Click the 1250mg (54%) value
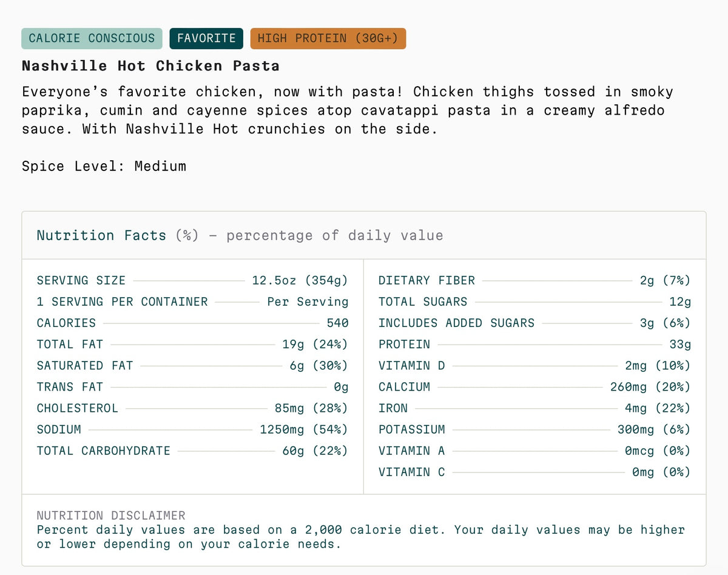Screen dimensions: 728x575 305,429
